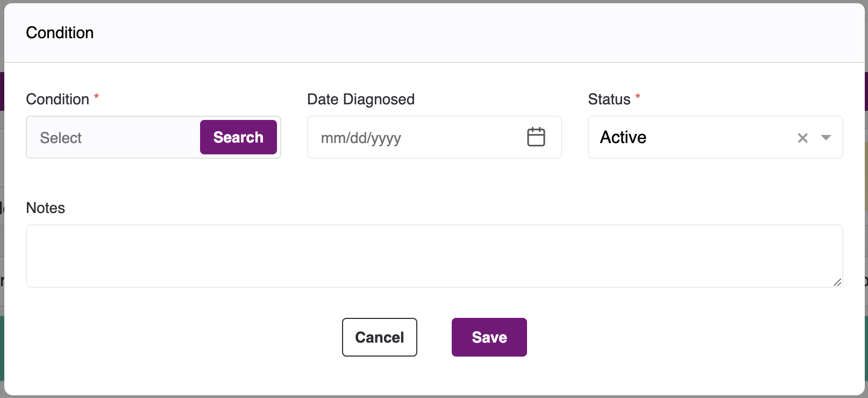
Task: Click the Condition field label
Action: [58, 99]
